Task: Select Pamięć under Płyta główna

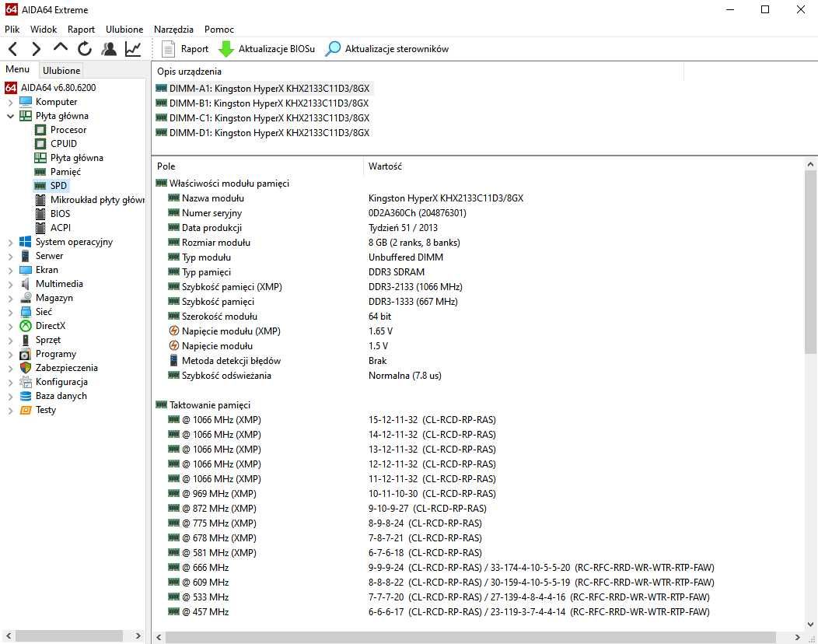Action: (x=65, y=172)
